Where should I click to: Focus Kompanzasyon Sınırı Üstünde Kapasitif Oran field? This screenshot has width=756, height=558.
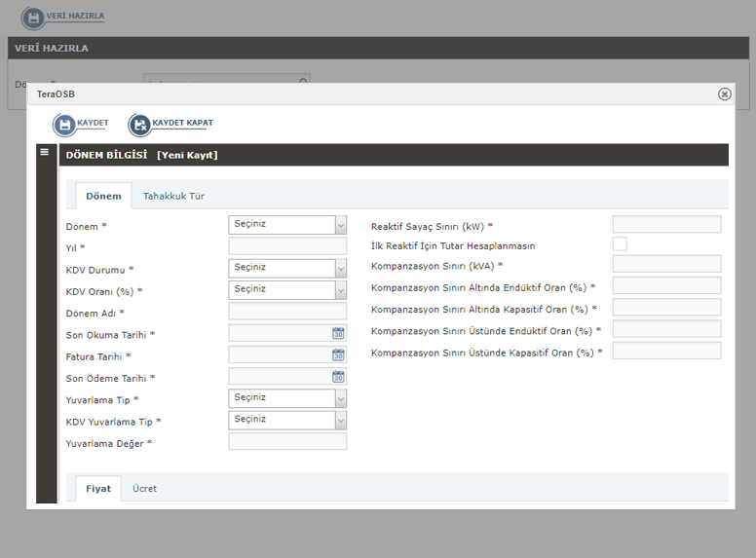[666, 351]
